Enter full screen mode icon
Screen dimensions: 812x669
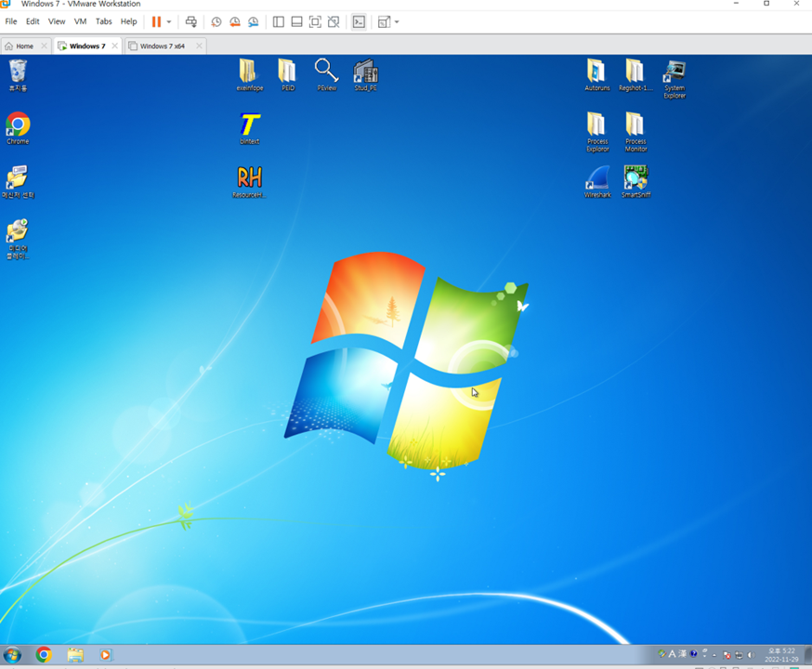315,21
